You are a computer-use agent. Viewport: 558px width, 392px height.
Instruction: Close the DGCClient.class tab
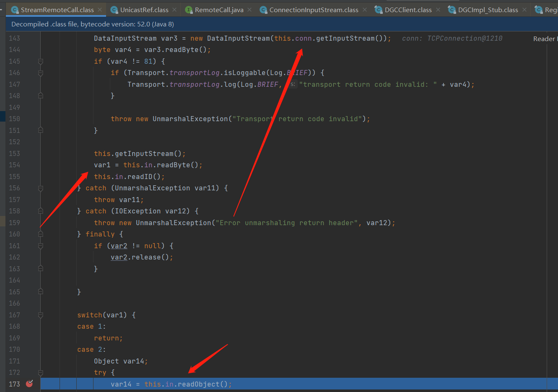pos(438,10)
